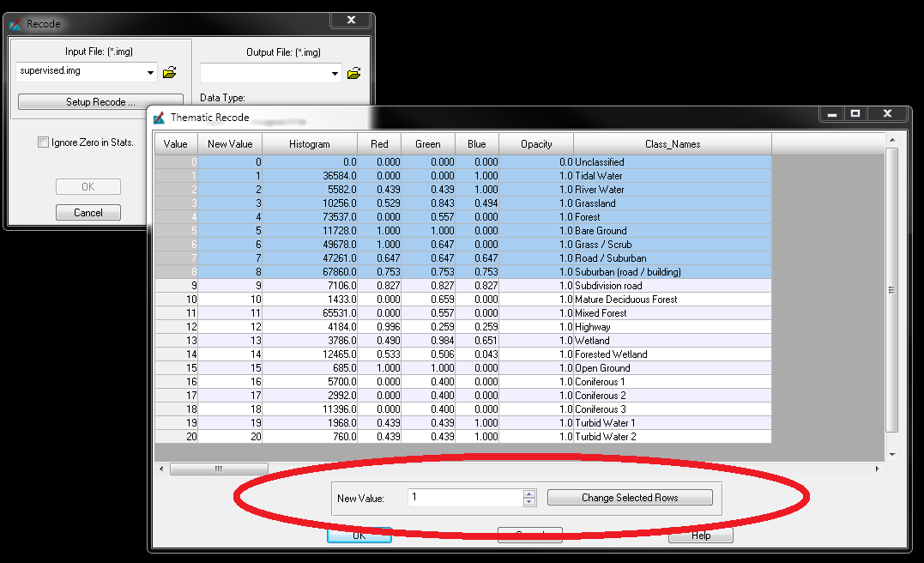Select row header for value 15
Image resolution: width=924 pixels, height=563 pixels.
[x=176, y=368]
